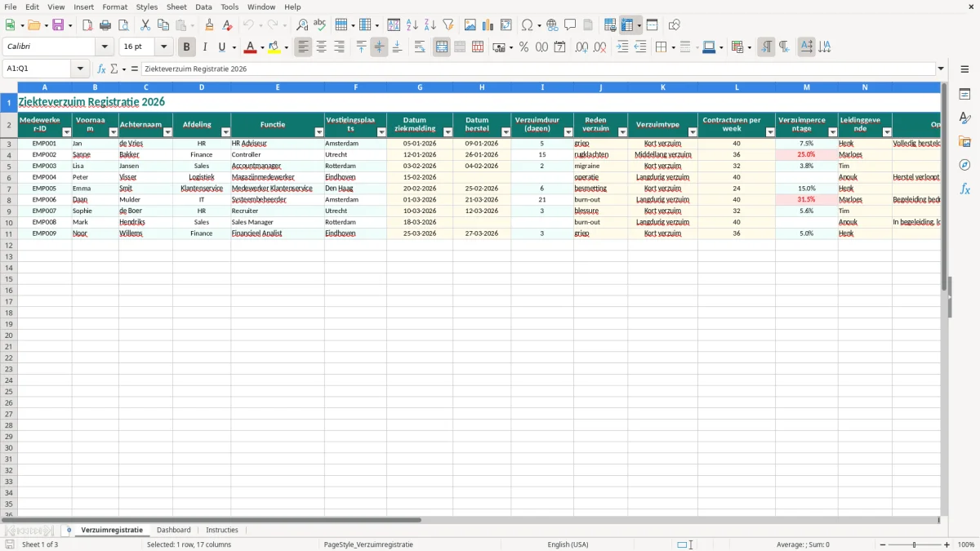Screen dimensions: 980x551
Task: Adjust the zoom slider
Action: coord(915,544)
